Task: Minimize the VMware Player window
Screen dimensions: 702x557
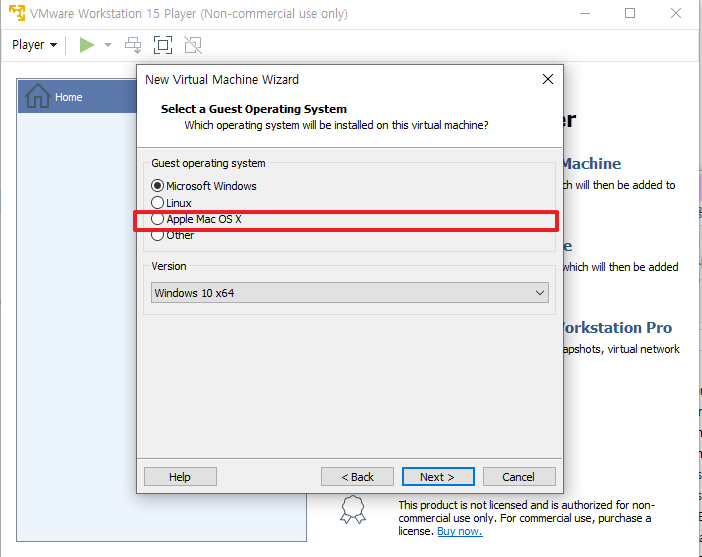Action: click(585, 13)
